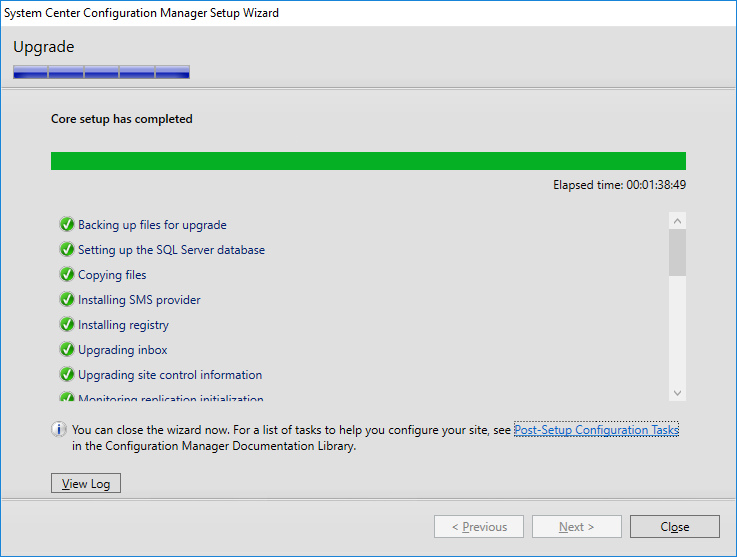Select the 'Setting up the SQL Server database' entry

click(172, 250)
